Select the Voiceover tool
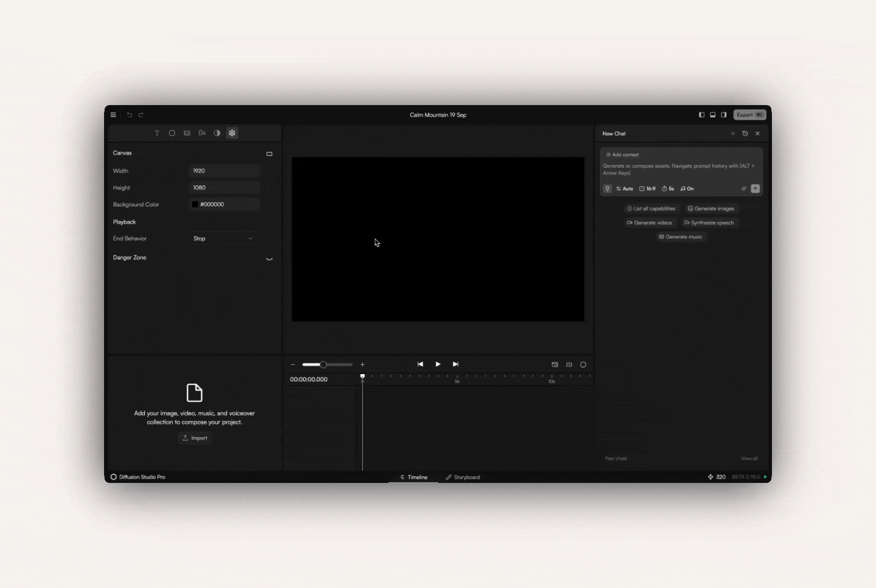The height and width of the screenshot is (588, 876). pos(202,133)
